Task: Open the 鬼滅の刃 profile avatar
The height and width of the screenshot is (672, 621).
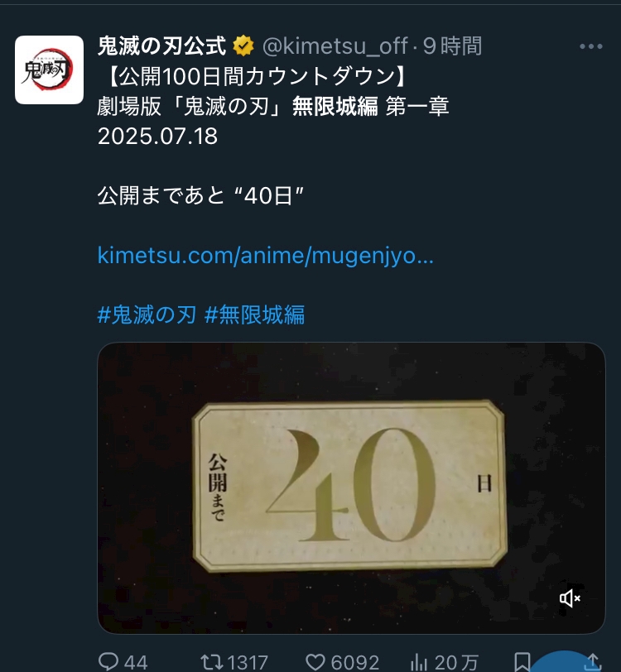Action: coord(50,70)
